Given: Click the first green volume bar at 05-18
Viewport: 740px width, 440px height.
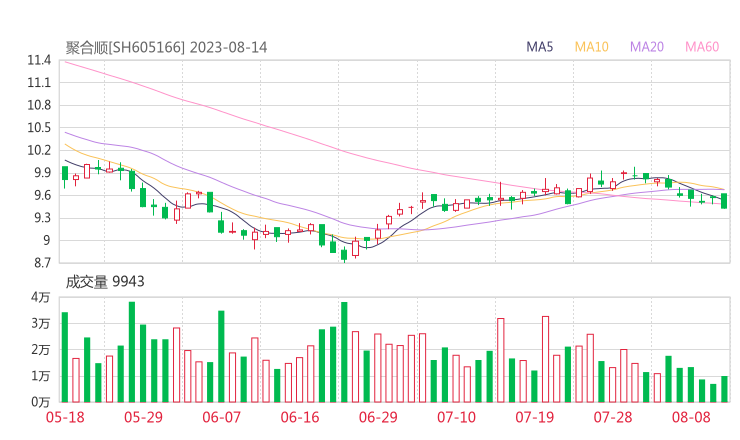Looking at the screenshot, I should 65,357.
